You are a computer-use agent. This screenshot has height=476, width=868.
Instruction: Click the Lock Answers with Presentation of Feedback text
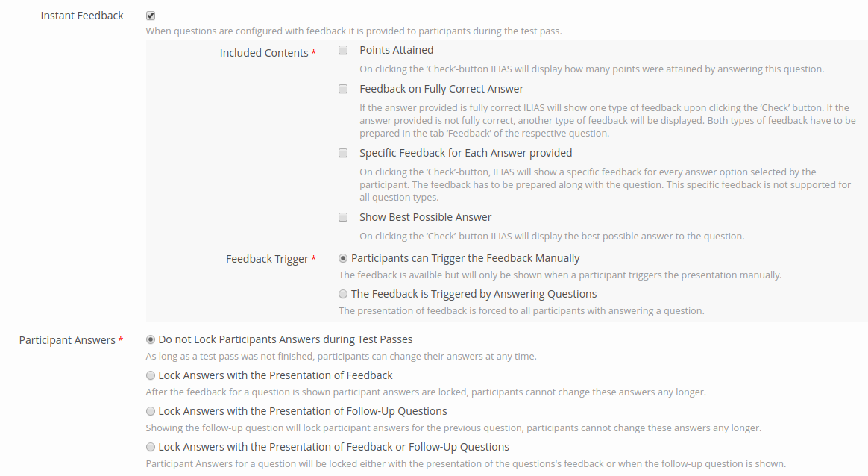pyautogui.click(x=275, y=375)
